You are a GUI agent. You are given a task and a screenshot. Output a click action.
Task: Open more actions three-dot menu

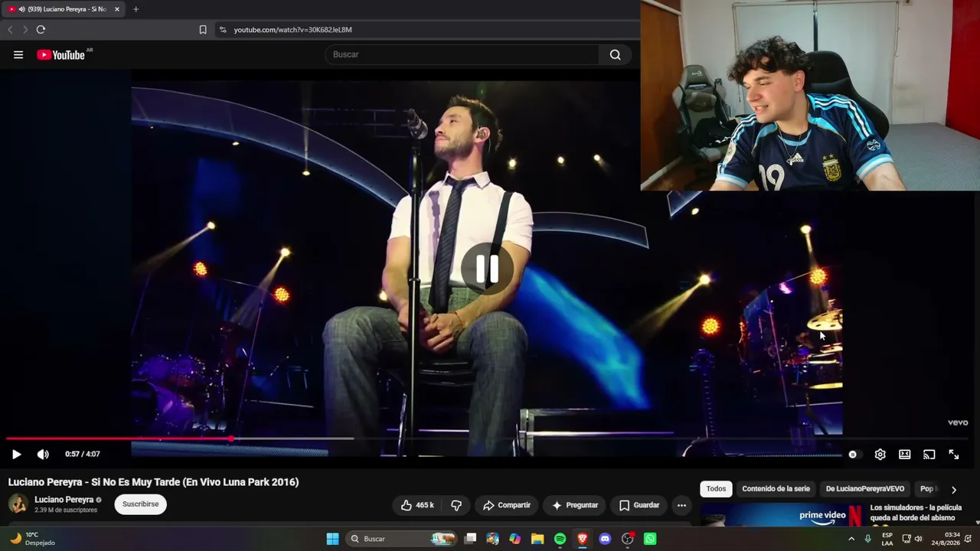pyautogui.click(x=681, y=505)
